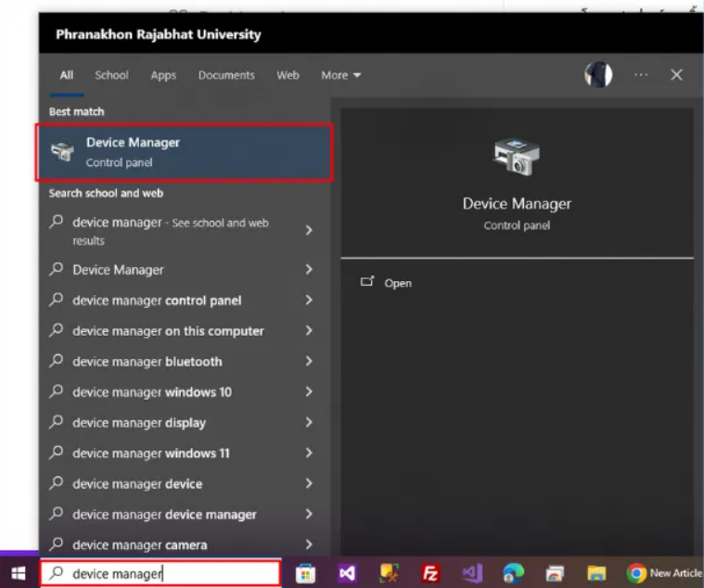Launch Visual Studio from taskbar
The image size is (704, 588).
click(347, 574)
